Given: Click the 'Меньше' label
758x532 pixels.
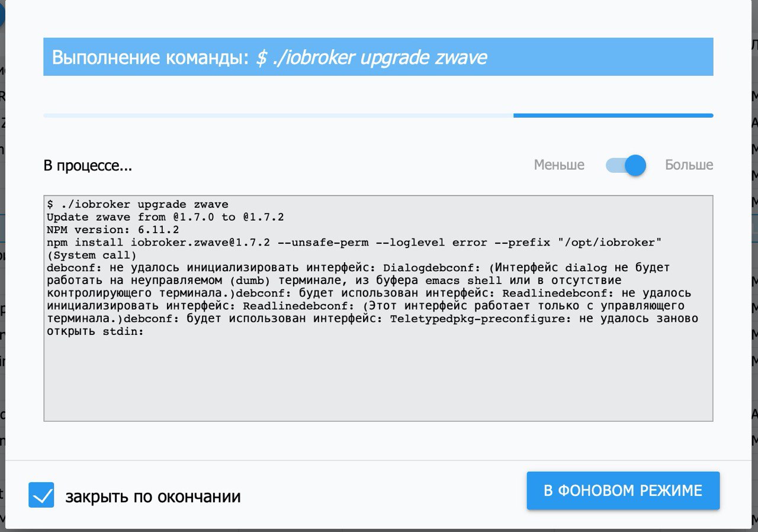Looking at the screenshot, I should [559, 165].
